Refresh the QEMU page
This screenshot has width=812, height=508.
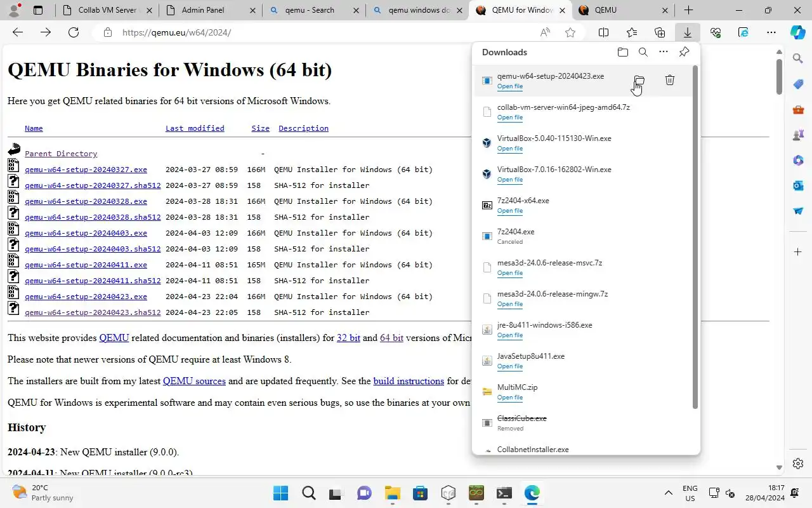tap(73, 32)
